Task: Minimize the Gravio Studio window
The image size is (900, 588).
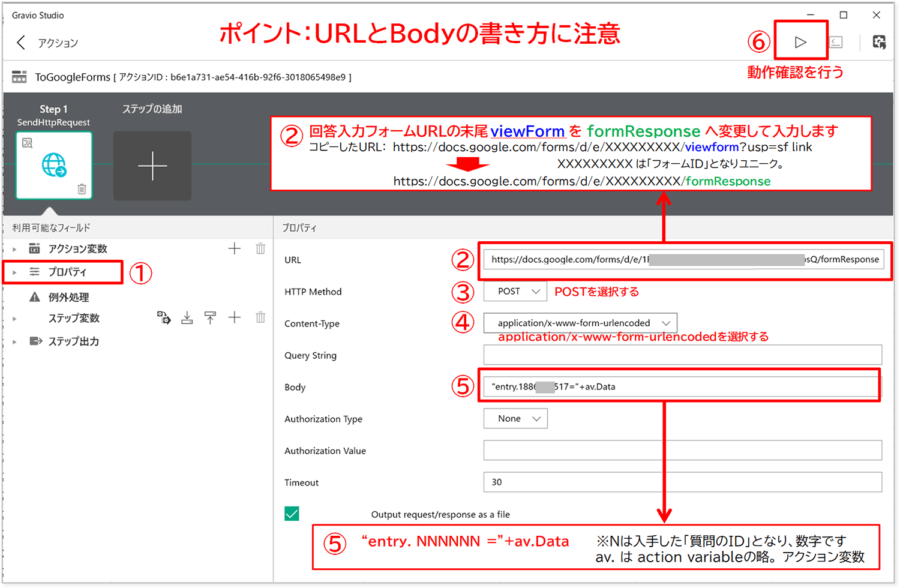Action: 811,15
